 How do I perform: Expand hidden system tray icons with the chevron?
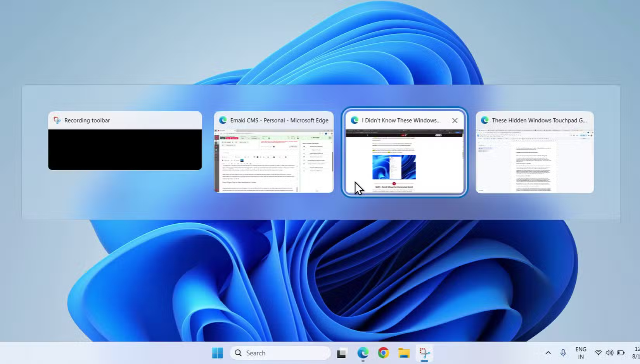tap(548, 353)
